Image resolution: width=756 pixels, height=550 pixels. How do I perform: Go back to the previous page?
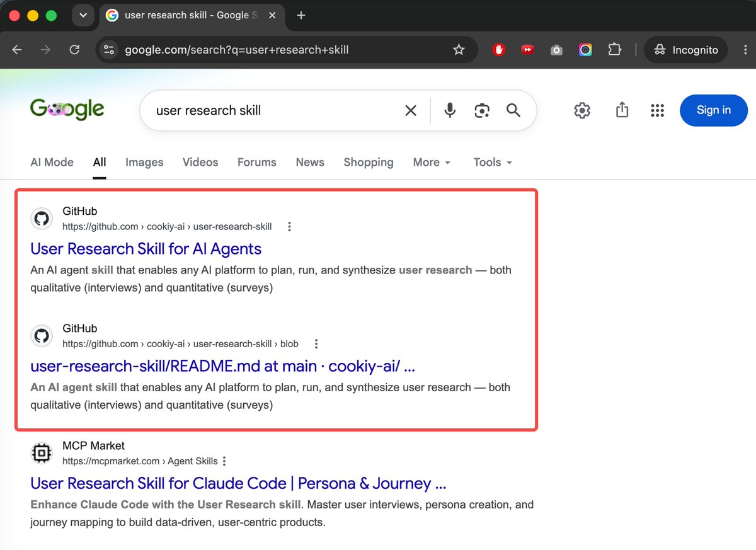point(17,50)
